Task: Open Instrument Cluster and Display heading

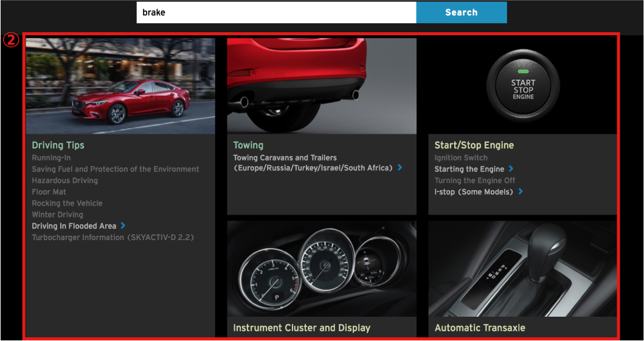Action: point(302,328)
